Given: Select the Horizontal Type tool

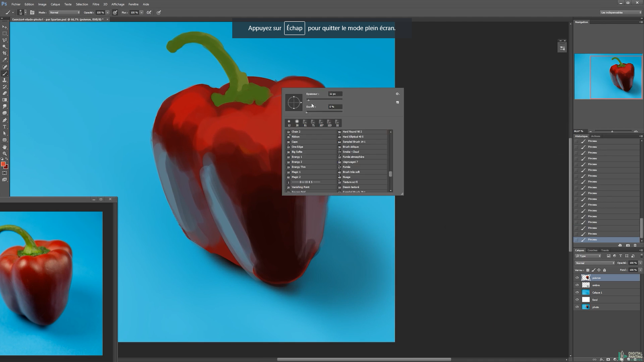Looking at the screenshot, I should [x=5, y=126].
